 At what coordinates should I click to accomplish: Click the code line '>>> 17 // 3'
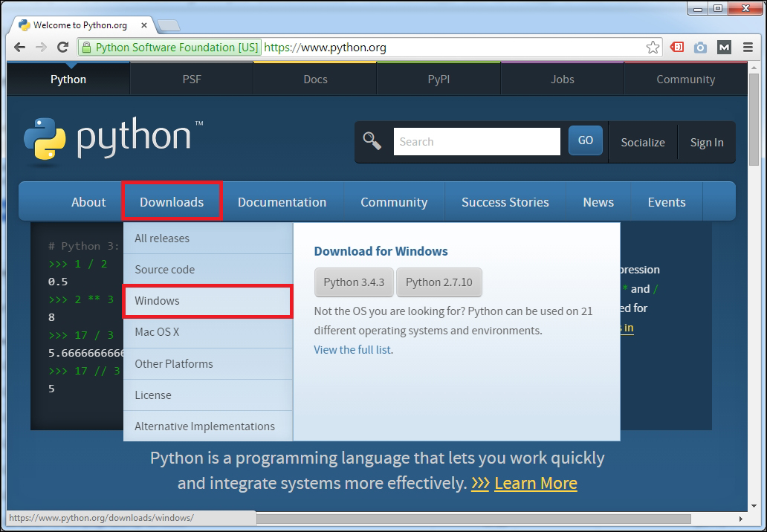(84, 371)
